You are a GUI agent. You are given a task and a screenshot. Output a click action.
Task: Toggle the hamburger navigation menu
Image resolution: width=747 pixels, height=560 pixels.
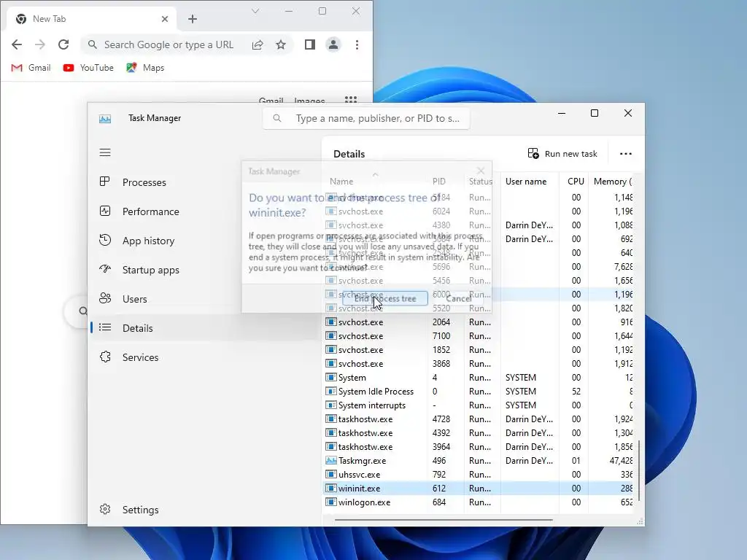[x=105, y=152]
